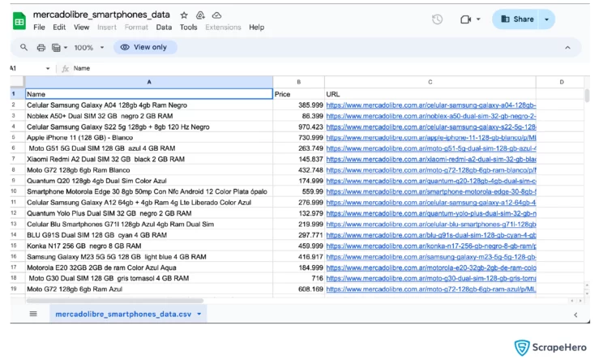Open the Tools menu
Screen dimensions: 603x364
188,28
